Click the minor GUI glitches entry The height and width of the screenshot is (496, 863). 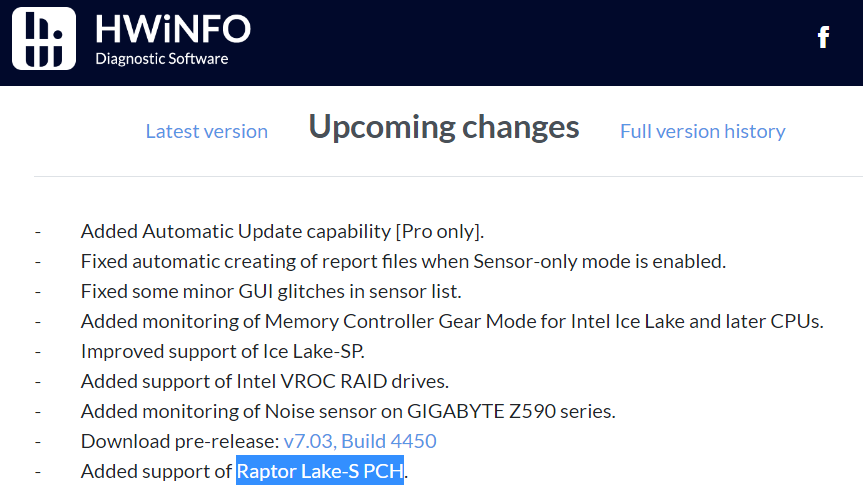click(x=270, y=292)
